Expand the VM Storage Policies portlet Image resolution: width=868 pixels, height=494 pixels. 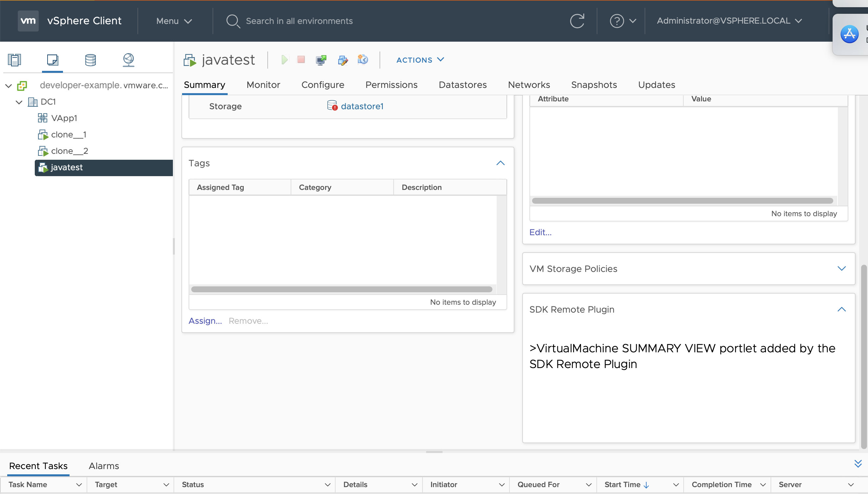pyautogui.click(x=841, y=268)
